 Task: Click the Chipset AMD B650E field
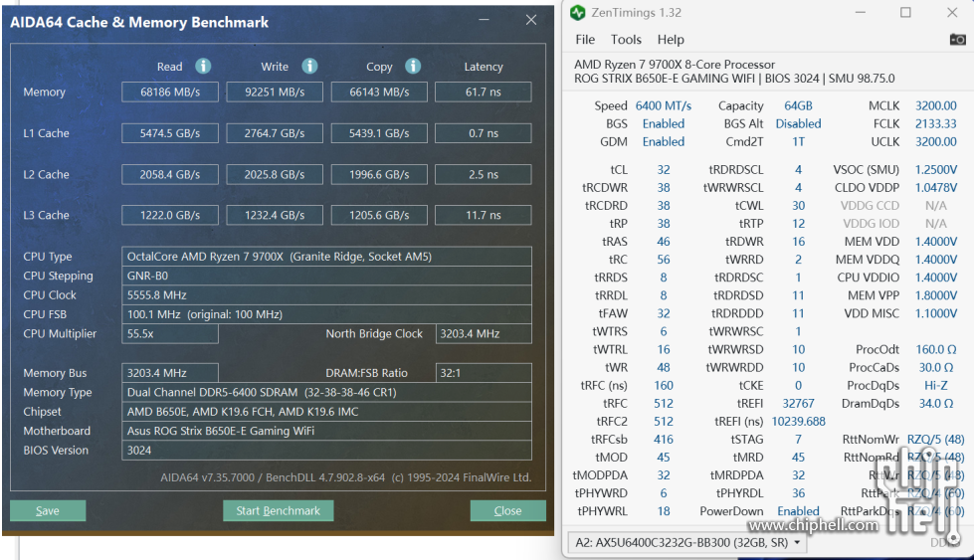click(x=326, y=411)
